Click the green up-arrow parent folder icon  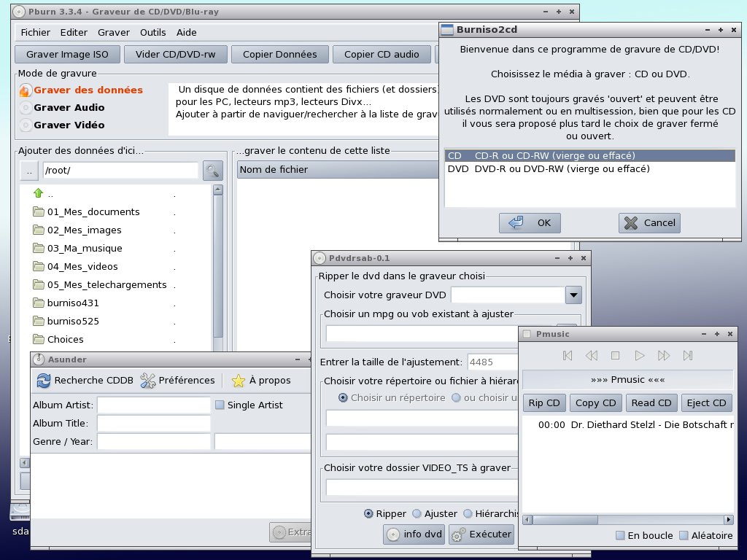click(x=38, y=192)
